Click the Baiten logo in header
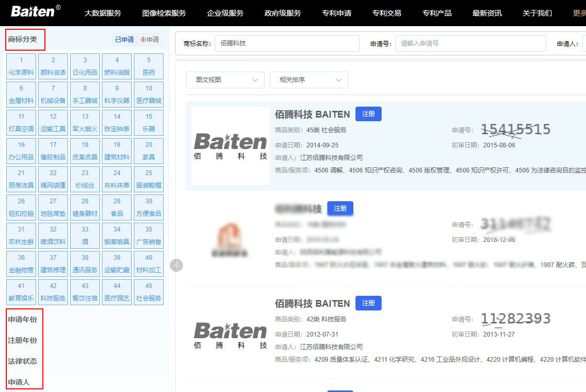586x392 pixels. [x=36, y=11]
